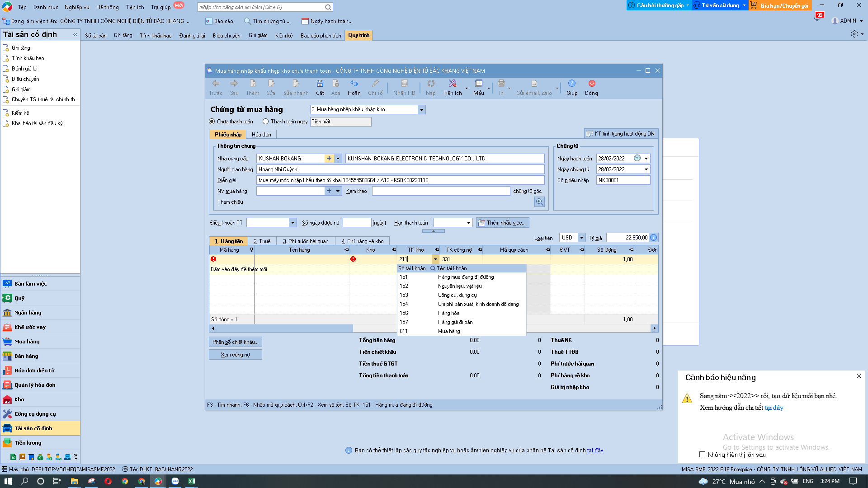Viewport: 868px width, 488px height.
Task: Switch to Hóa đơn tab
Action: point(261,135)
